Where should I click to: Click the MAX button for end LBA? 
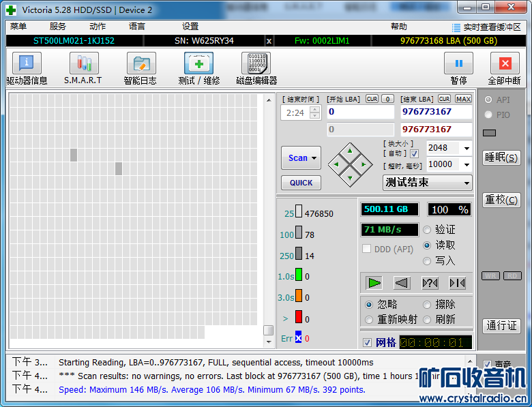click(x=463, y=99)
